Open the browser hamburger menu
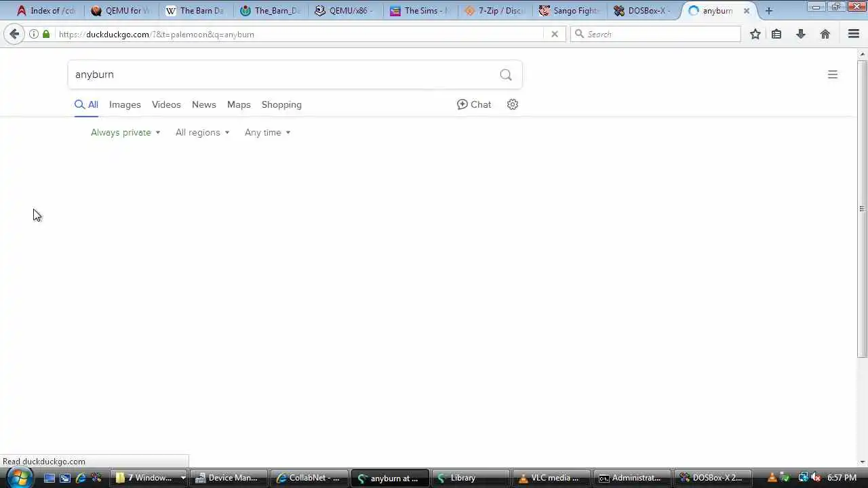Screen dimensions: 868x488 (854, 34)
